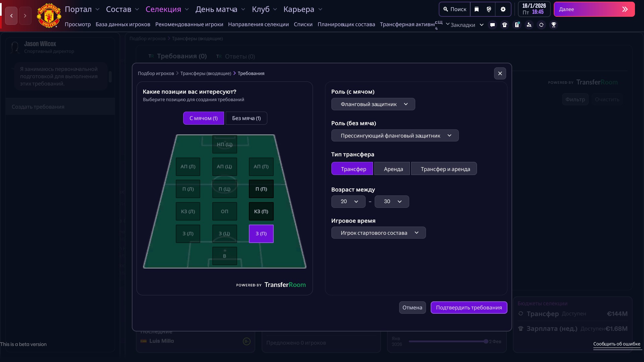Screen dimensions: 644x362
Task: Switch pitch view to Без мяча (1)
Action: 246,118
